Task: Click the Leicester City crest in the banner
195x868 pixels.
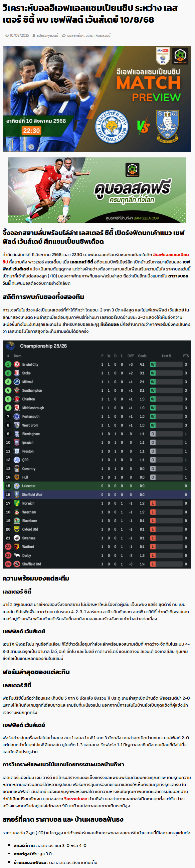Action: click(x=111, y=127)
